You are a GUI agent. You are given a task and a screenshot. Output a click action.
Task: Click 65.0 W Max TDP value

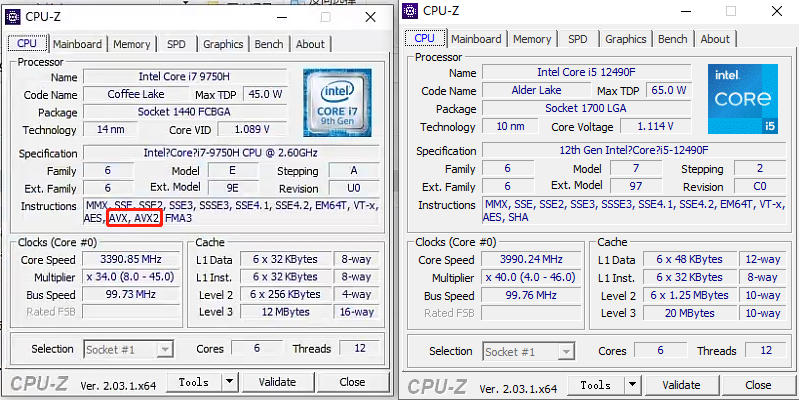coord(669,91)
